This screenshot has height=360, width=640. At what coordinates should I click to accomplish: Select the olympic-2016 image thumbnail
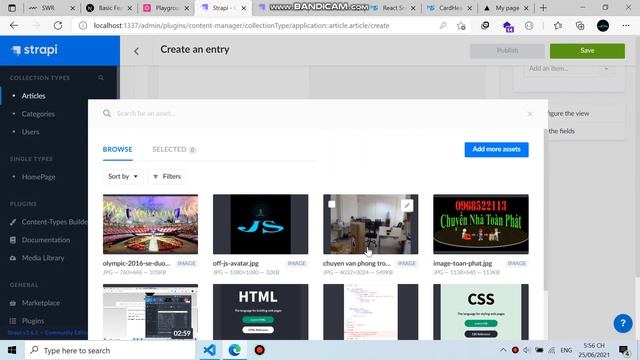pos(150,224)
